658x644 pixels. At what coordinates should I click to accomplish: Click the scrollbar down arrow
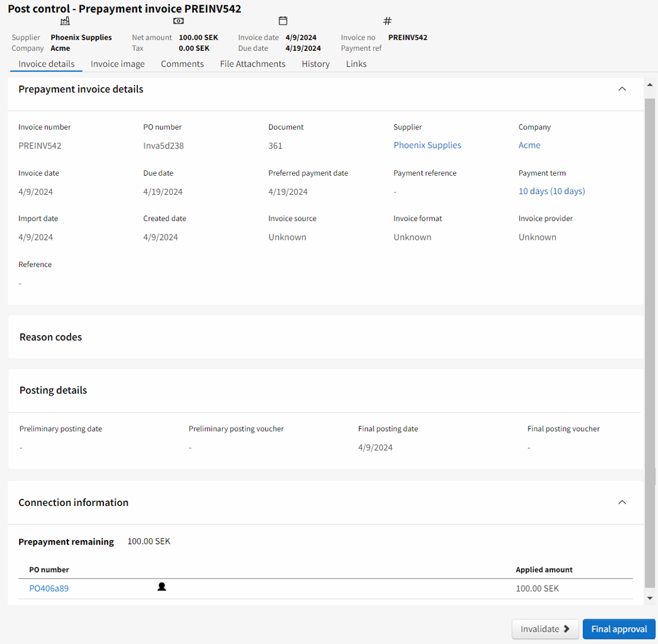pyautogui.click(x=650, y=598)
